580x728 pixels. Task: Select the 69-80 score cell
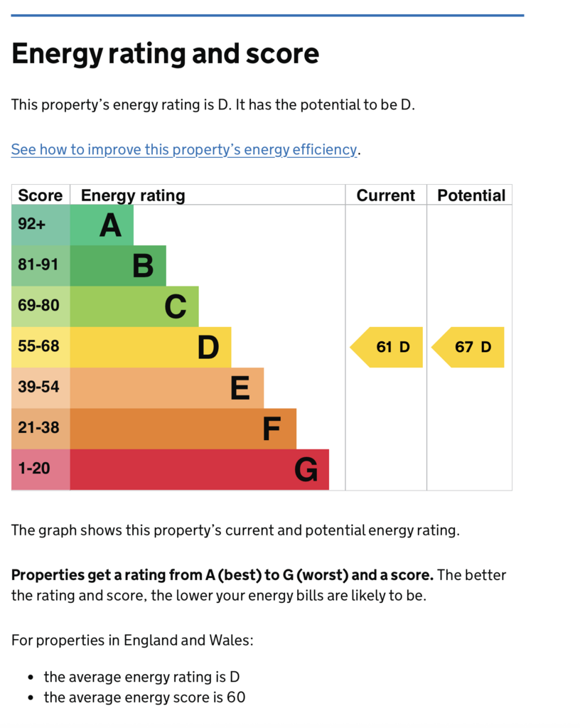click(41, 306)
